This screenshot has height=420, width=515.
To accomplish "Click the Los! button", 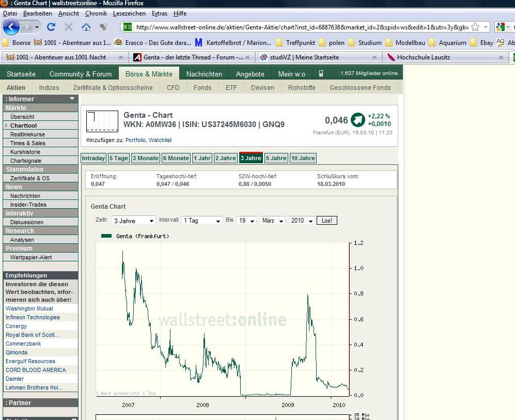I will 326,221.
